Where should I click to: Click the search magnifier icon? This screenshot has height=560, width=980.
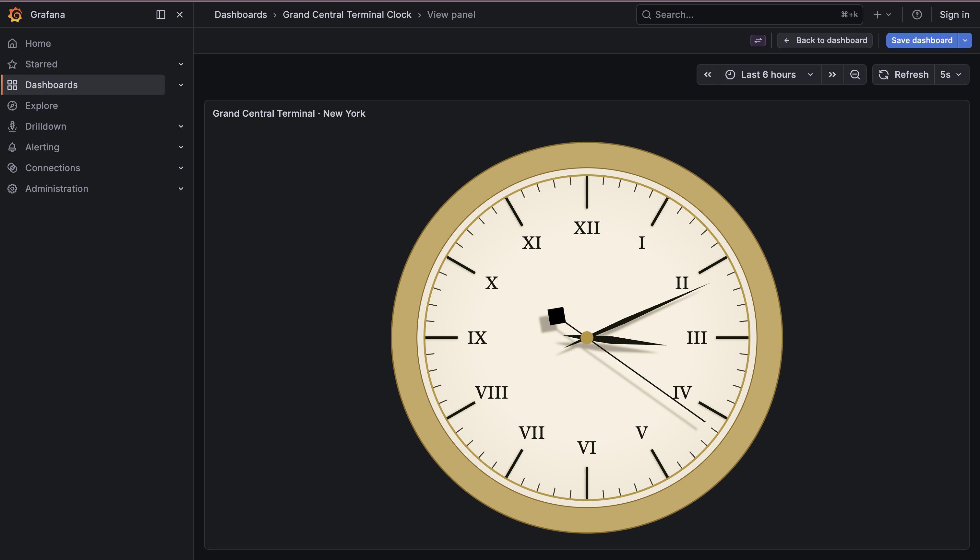(x=647, y=15)
